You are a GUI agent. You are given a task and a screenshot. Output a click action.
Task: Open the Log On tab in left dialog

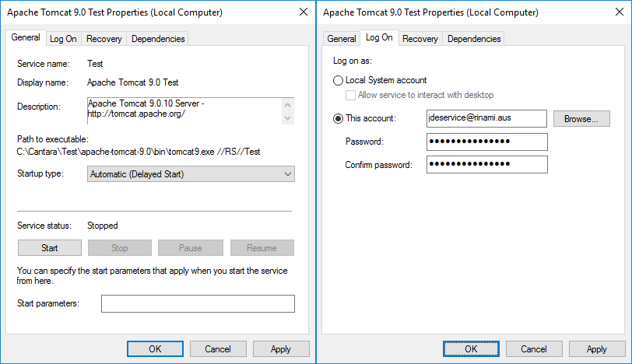[63, 39]
